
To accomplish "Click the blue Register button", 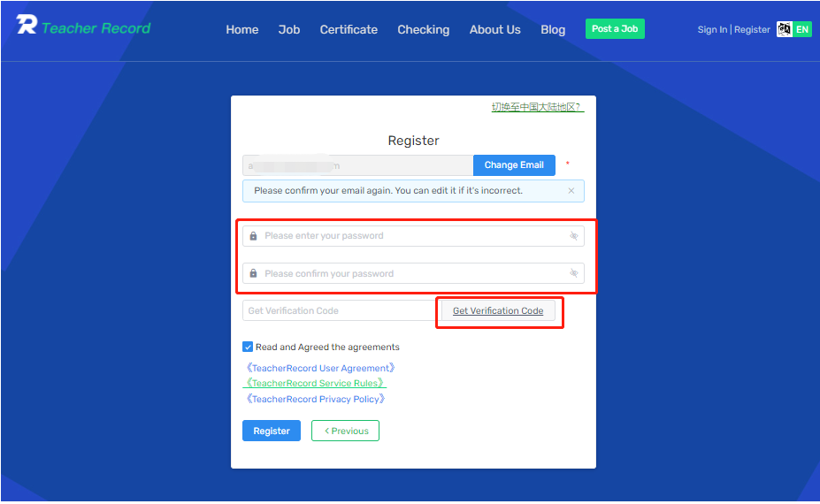I will (272, 431).
